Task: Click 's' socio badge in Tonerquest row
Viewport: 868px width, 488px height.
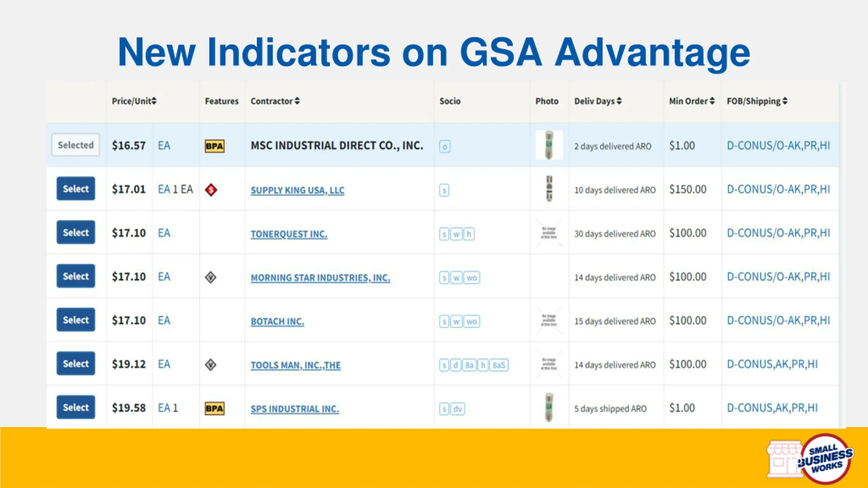Action: pyautogui.click(x=444, y=234)
